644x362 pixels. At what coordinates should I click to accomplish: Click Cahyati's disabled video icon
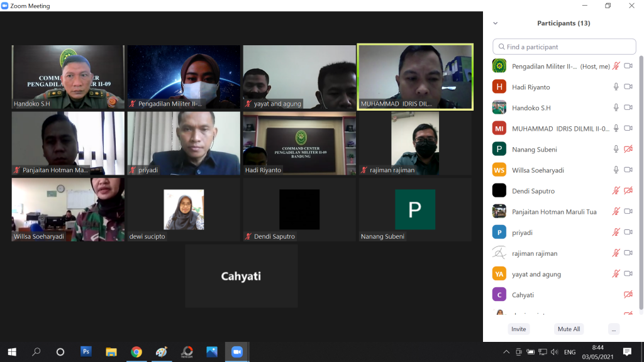tap(628, 295)
